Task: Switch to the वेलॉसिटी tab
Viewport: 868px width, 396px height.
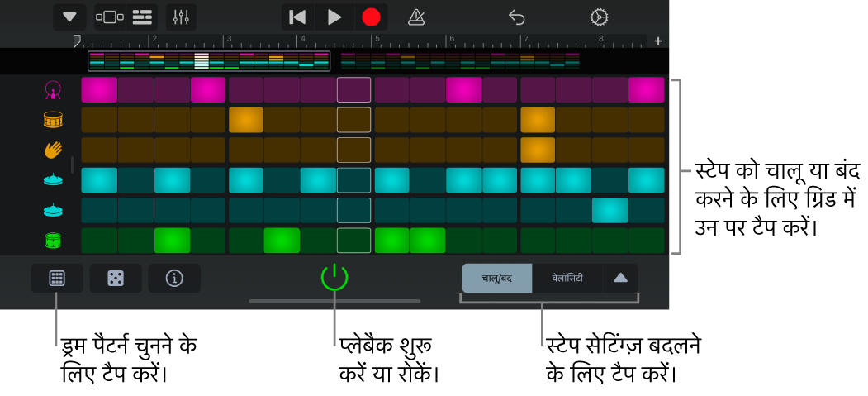Action: coord(567,278)
